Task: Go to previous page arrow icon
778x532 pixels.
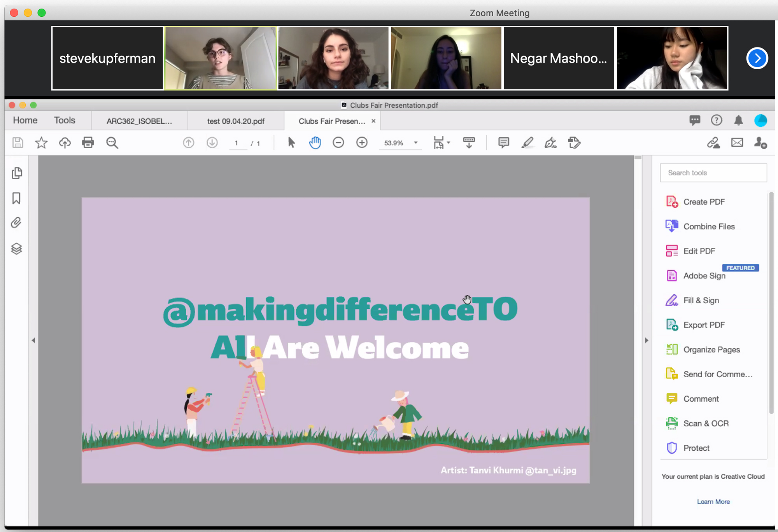Action: pos(189,143)
